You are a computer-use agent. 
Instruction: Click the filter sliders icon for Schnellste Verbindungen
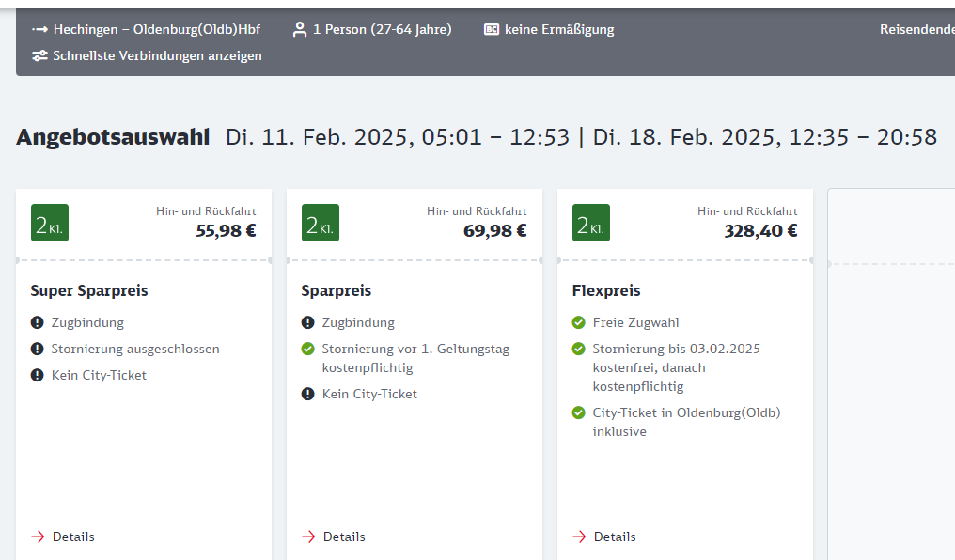point(39,56)
